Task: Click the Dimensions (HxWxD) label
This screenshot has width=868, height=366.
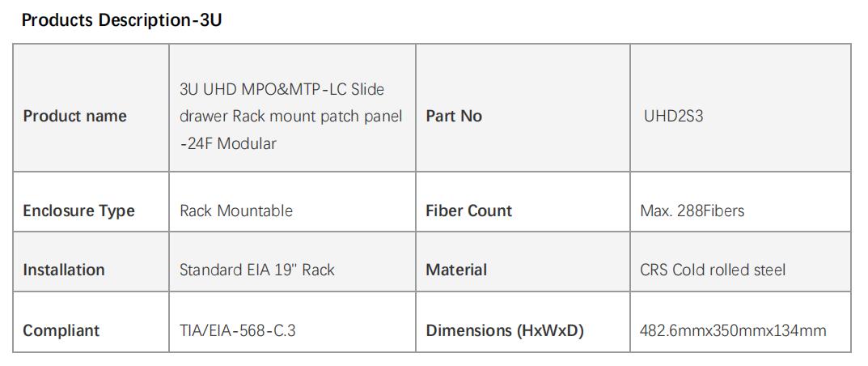Action: (x=505, y=330)
